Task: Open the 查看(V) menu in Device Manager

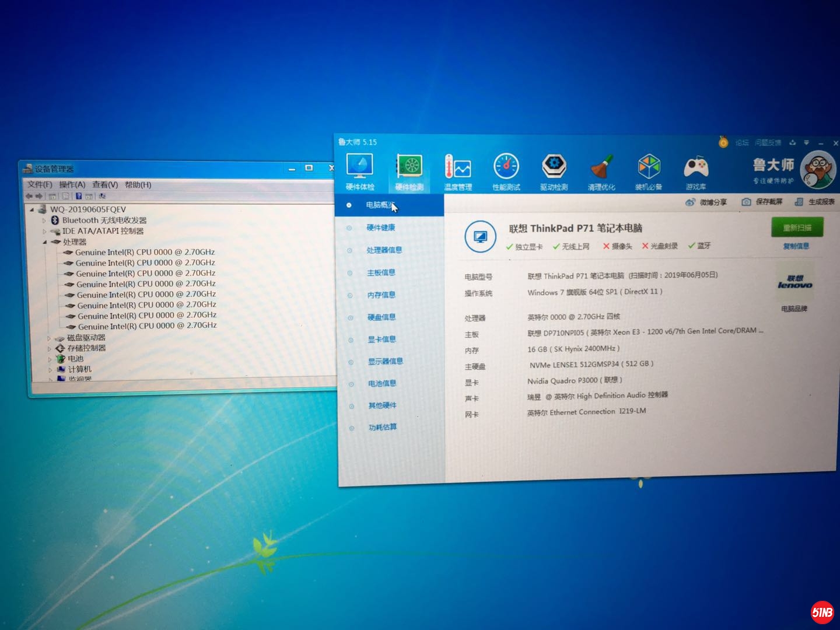Action: 105,185
